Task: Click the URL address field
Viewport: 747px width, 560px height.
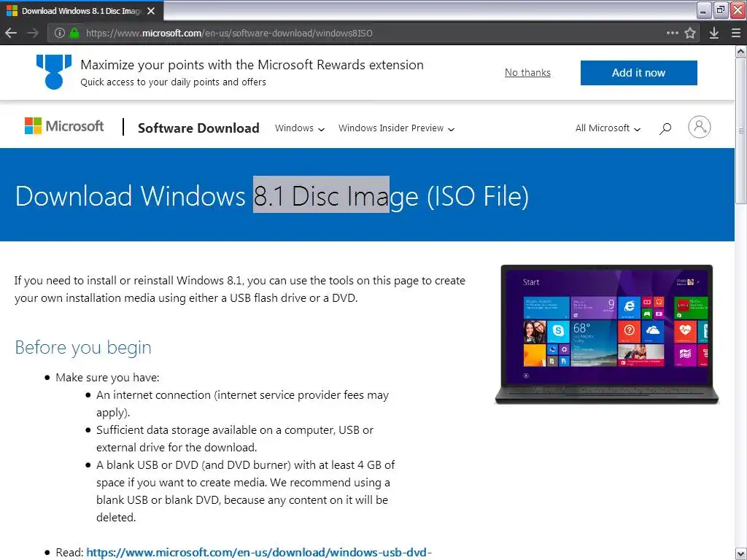Action: (371, 33)
